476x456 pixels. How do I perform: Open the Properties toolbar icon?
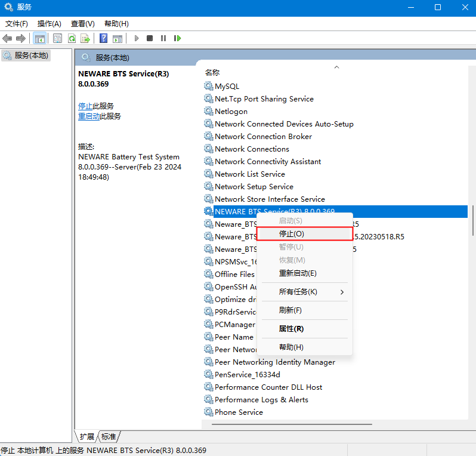tap(57, 39)
